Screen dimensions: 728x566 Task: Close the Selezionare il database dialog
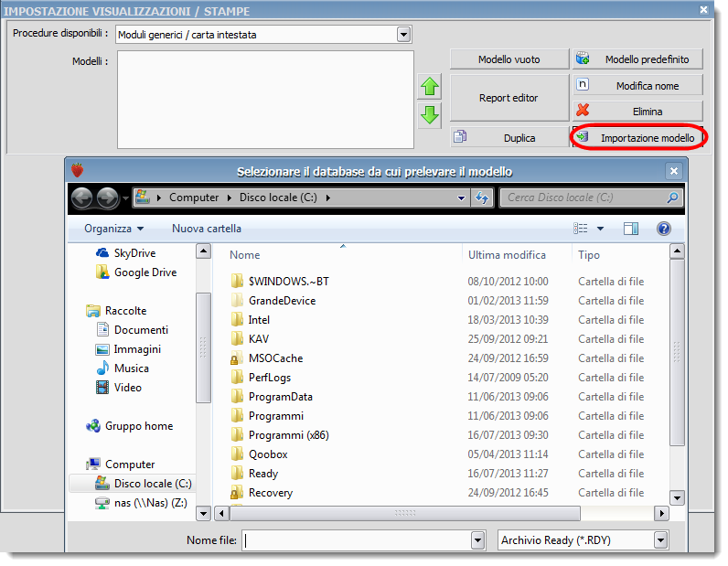point(674,171)
